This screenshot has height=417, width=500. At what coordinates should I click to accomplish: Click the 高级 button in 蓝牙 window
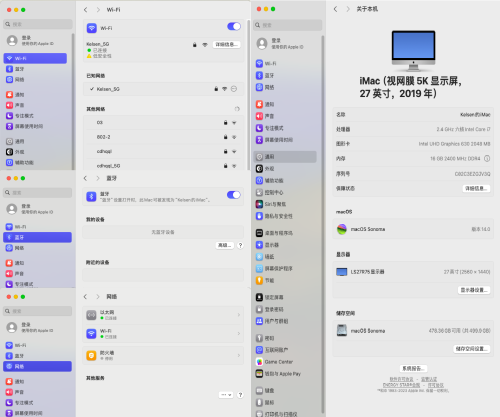225,245
